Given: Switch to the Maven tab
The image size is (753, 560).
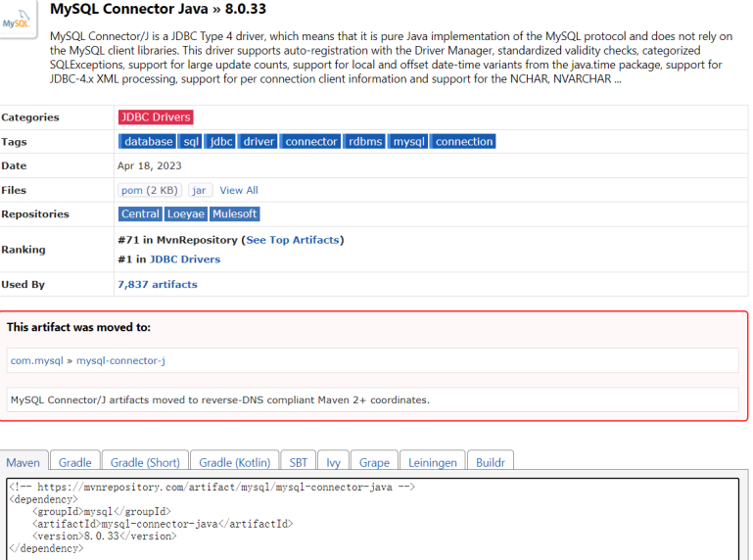Looking at the screenshot, I should pos(24,462).
